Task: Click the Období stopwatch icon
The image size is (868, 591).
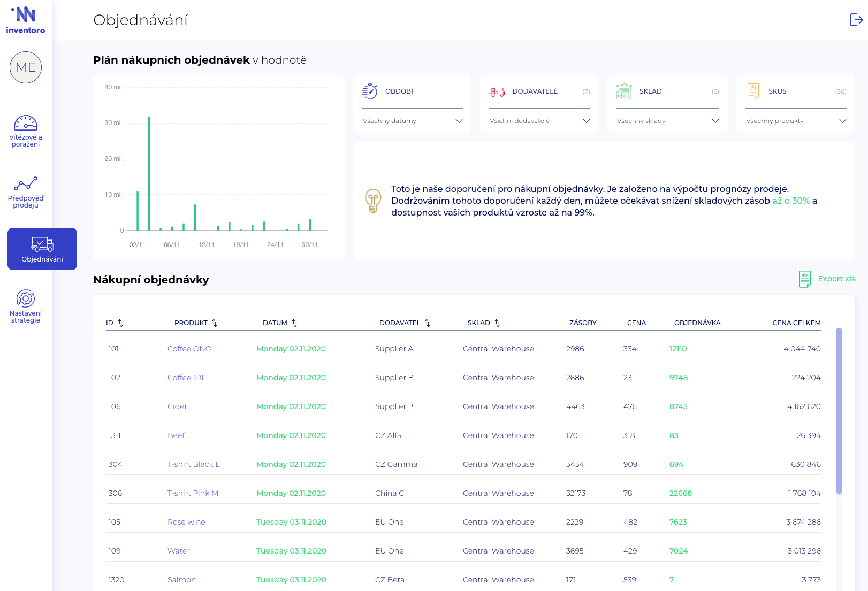Action: tap(369, 91)
